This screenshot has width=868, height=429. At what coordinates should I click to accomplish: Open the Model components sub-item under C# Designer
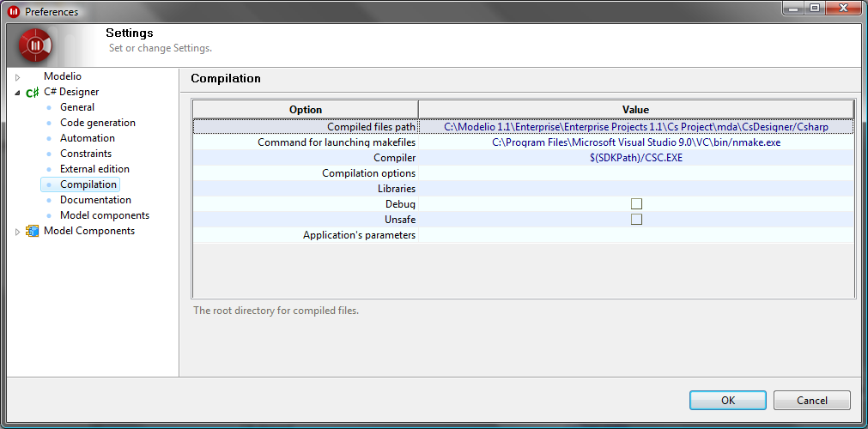[x=105, y=215]
